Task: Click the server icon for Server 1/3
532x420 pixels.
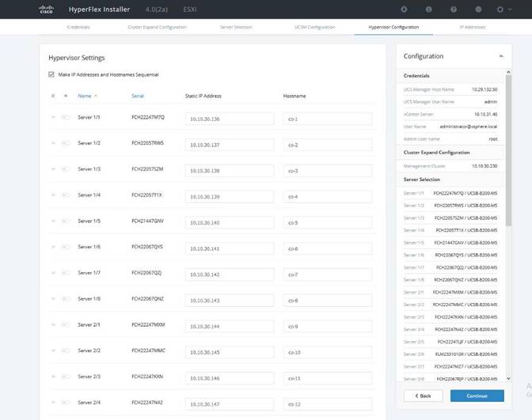Action: (x=66, y=169)
